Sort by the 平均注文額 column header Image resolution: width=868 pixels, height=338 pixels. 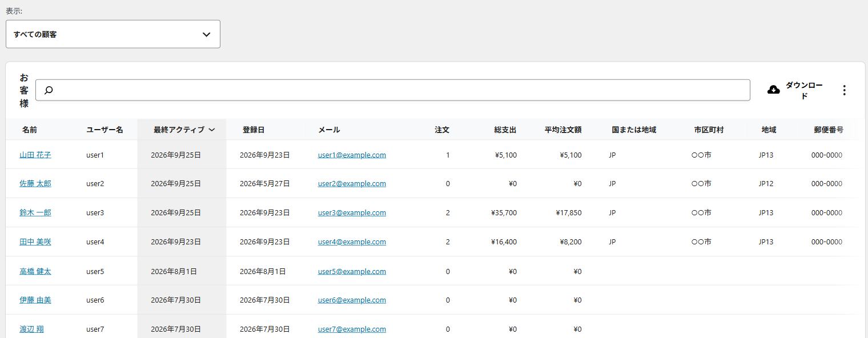(x=563, y=130)
